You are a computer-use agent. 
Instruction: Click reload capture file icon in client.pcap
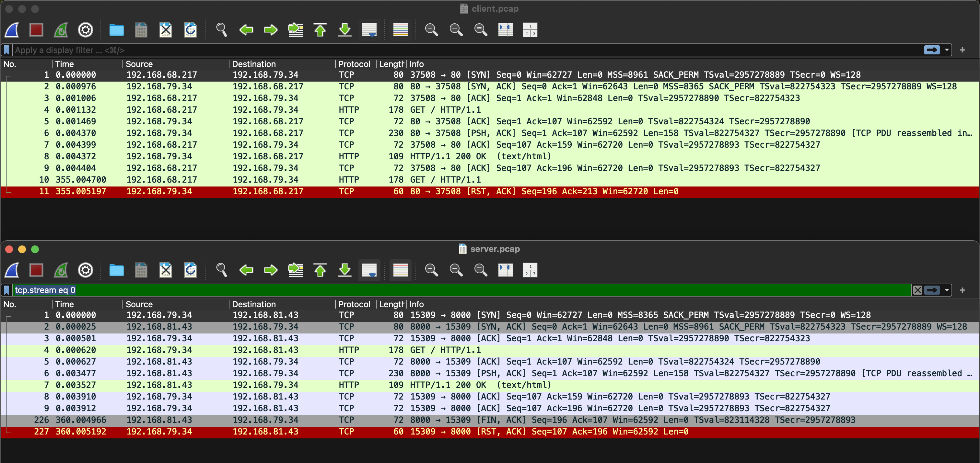point(190,30)
